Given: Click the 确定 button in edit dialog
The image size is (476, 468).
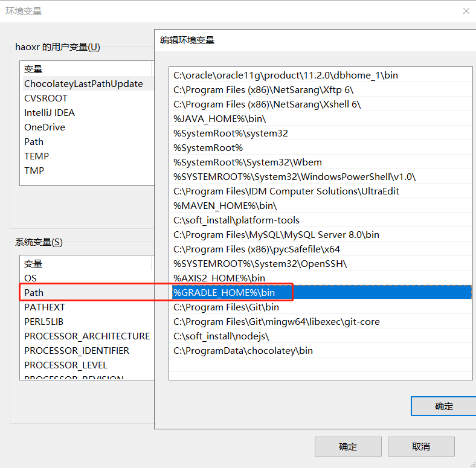Looking at the screenshot, I should coord(443,406).
